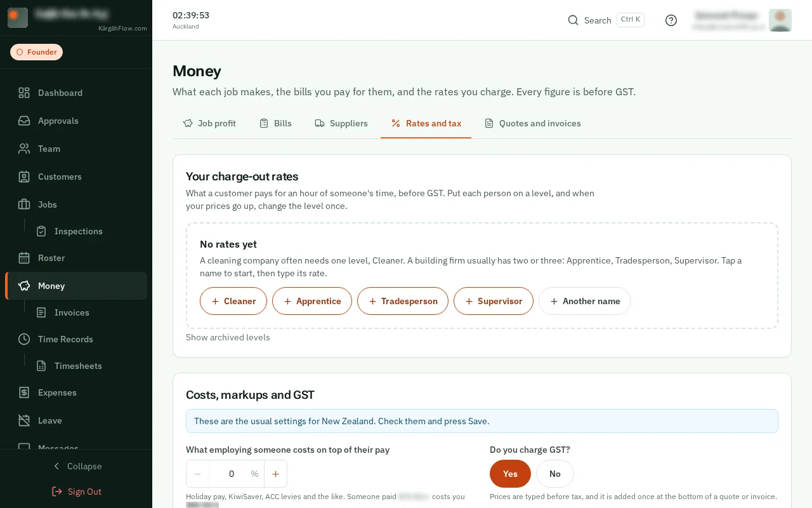The width and height of the screenshot is (812, 508).
Task: Add Another name rate level
Action: click(585, 301)
